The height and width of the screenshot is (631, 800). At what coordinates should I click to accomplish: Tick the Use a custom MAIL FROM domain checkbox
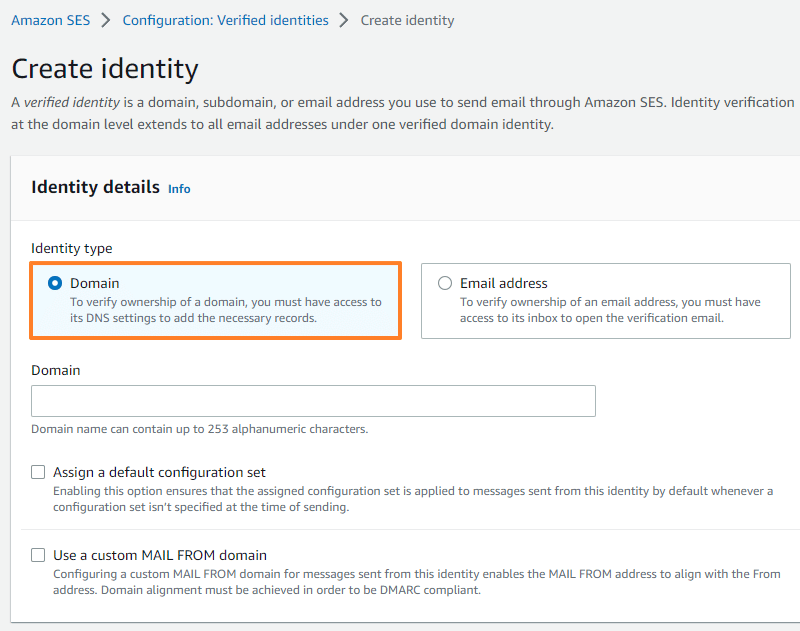(x=39, y=555)
